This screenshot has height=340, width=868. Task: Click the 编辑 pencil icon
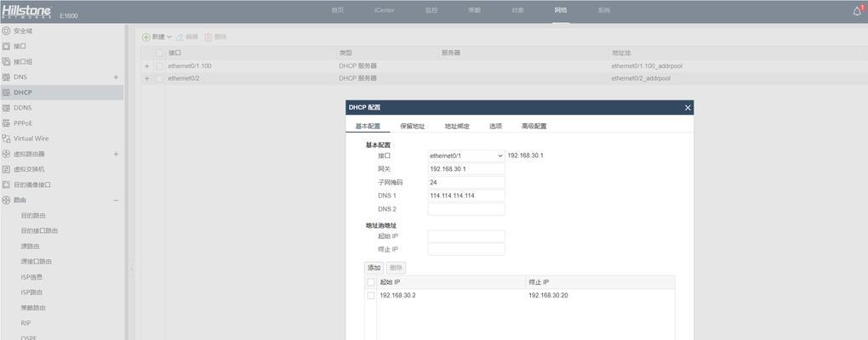pyautogui.click(x=180, y=37)
